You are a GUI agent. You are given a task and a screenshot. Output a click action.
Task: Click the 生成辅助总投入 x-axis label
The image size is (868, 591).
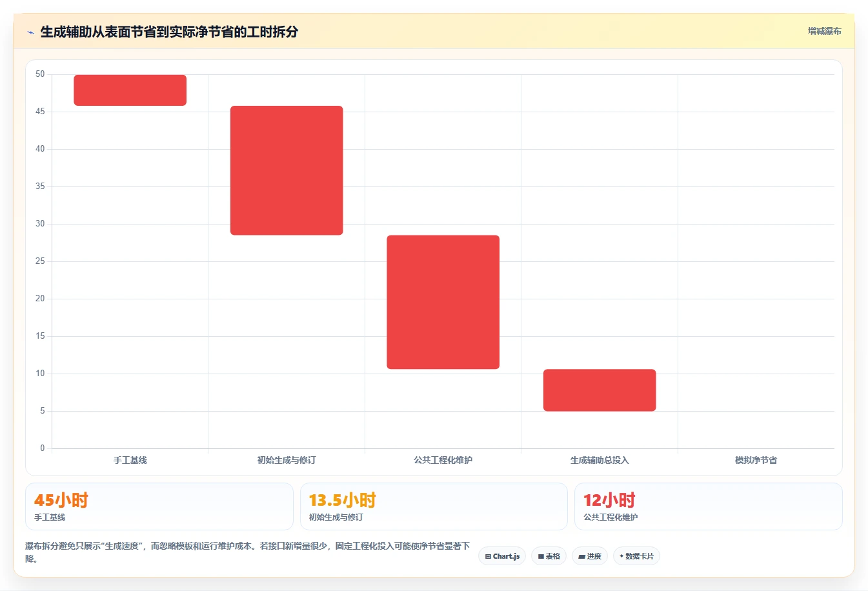tap(600, 460)
